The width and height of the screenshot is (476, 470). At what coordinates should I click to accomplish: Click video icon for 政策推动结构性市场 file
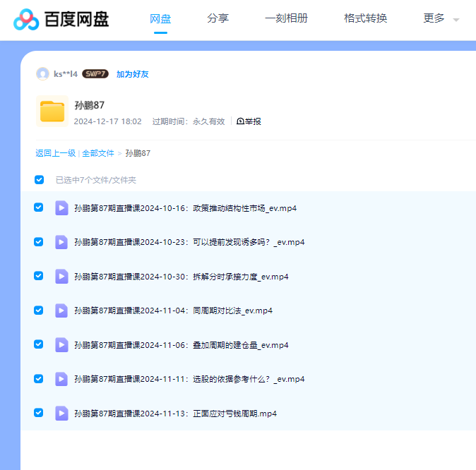point(61,208)
